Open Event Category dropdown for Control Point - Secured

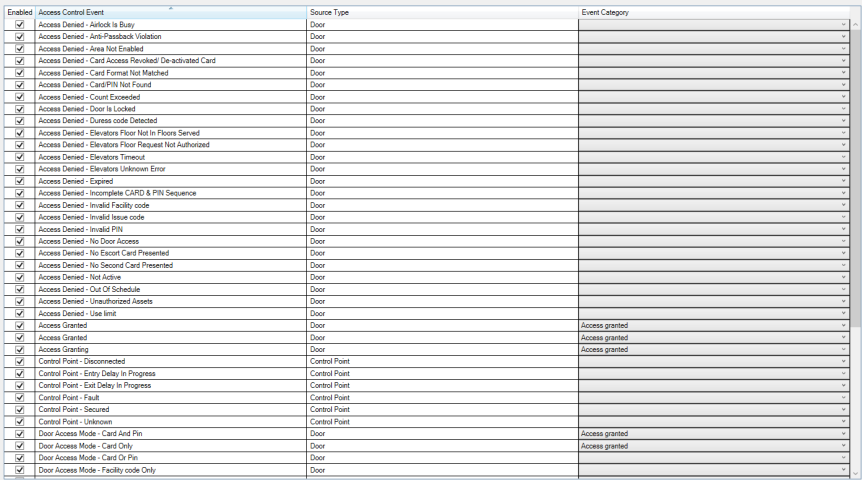843,409
